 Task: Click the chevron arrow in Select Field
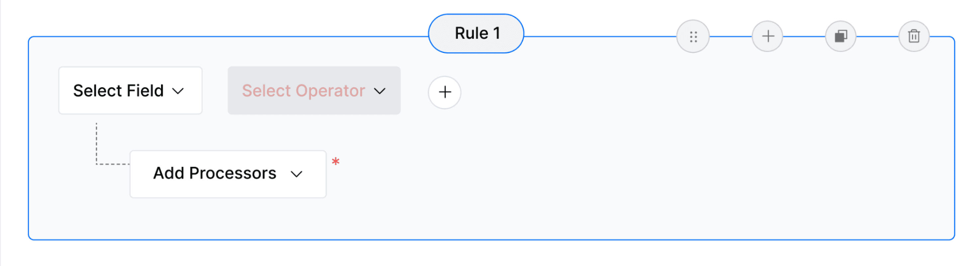tap(178, 91)
